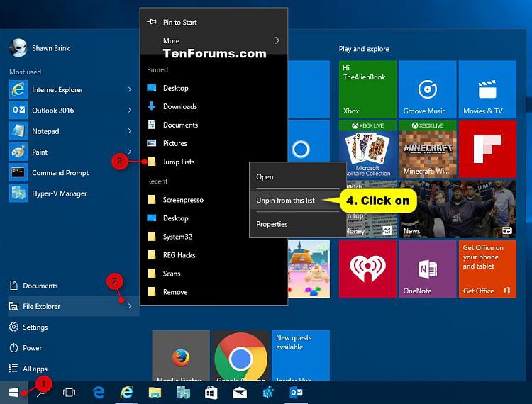532x404 pixels.
Task: Open recent Remove folder
Action: pos(214,292)
